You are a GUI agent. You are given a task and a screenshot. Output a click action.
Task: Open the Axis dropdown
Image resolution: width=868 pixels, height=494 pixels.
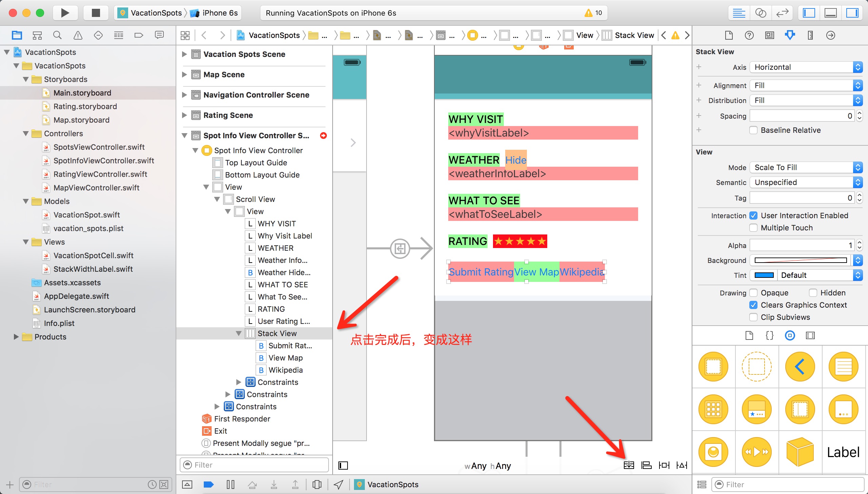pyautogui.click(x=806, y=67)
